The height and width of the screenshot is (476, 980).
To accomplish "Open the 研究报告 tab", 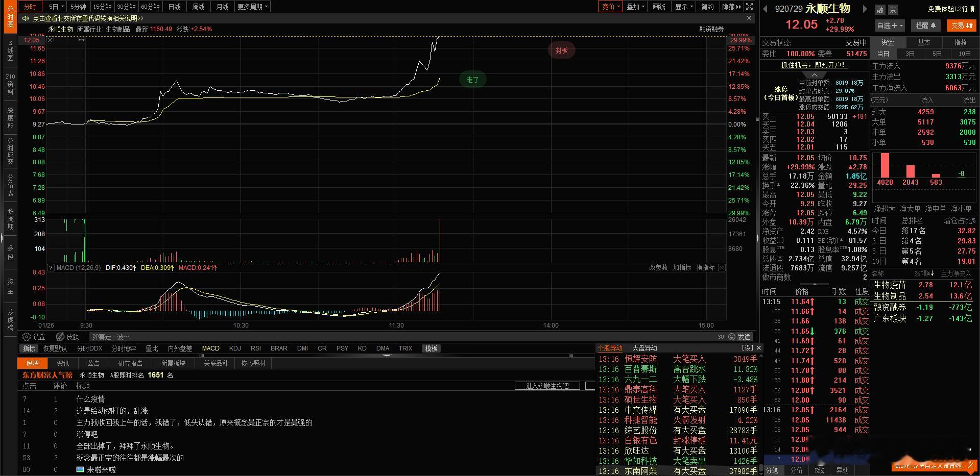I will click(x=130, y=363).
